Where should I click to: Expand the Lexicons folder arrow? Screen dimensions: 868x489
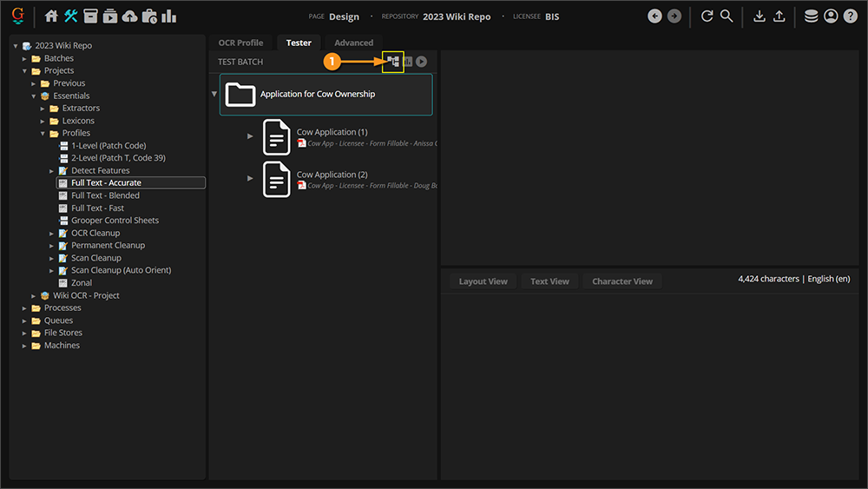[x=43, y=121]
